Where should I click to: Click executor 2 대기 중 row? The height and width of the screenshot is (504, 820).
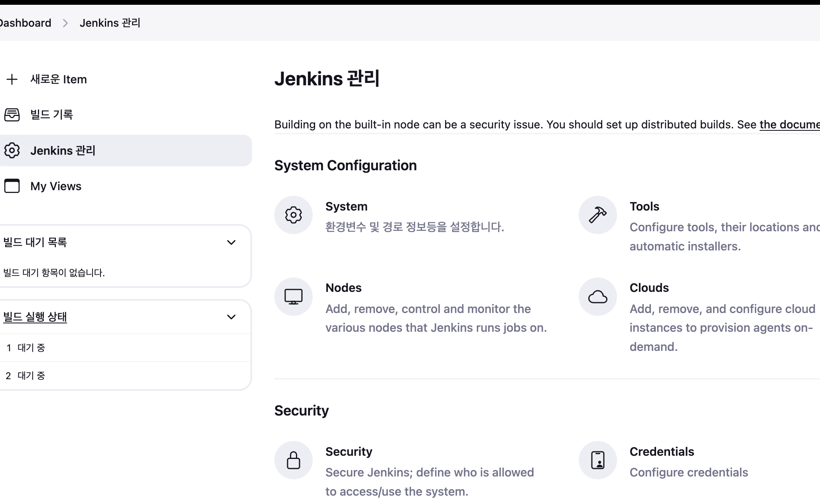pyautogui.click(x=125, y=376)
